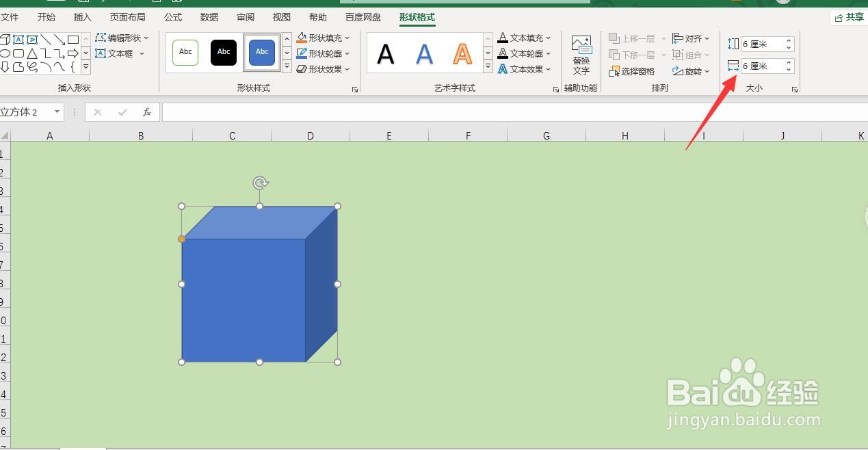Open Text Effects (文本效果) dropdown
Viewport: 868px width, 450px height.
click(x=525, y=69)
